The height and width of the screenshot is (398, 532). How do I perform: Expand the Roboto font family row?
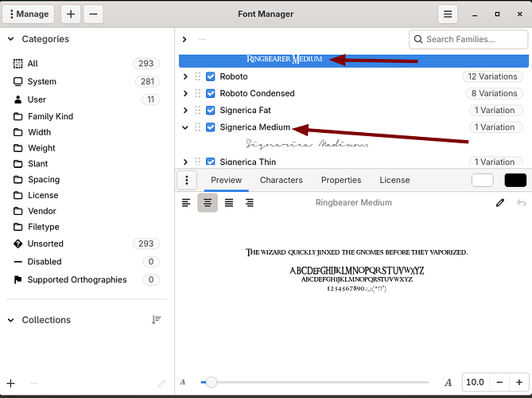point(185,76)
